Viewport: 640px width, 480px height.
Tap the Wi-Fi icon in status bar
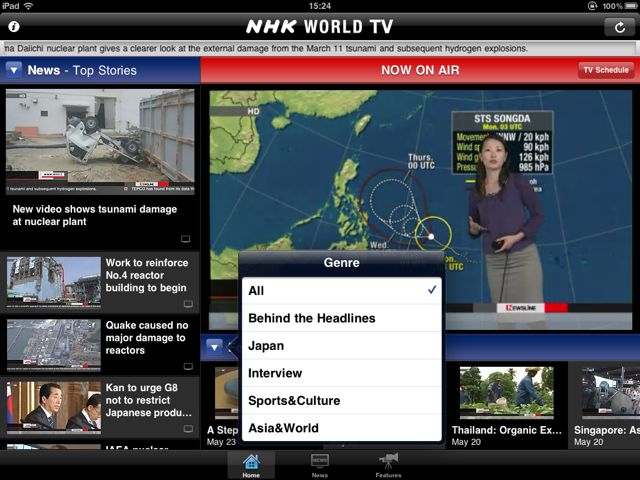(x=28, y=6)
